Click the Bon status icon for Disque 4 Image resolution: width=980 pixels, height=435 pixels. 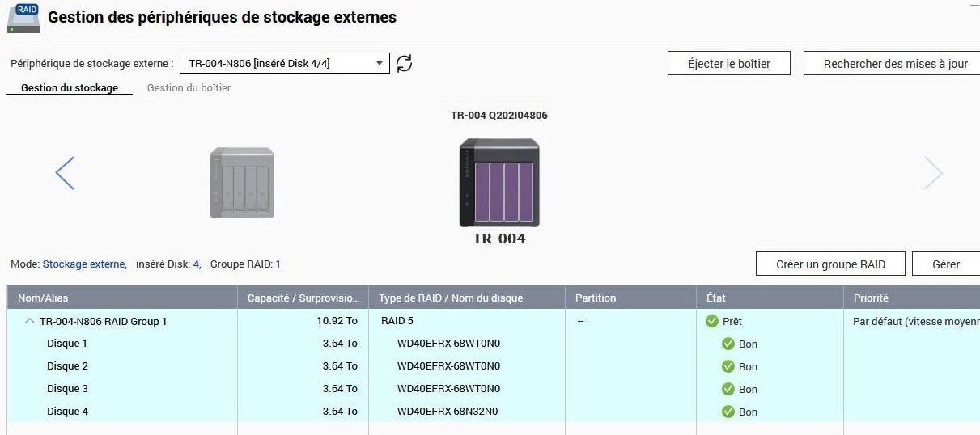click(x=728, y=412)
